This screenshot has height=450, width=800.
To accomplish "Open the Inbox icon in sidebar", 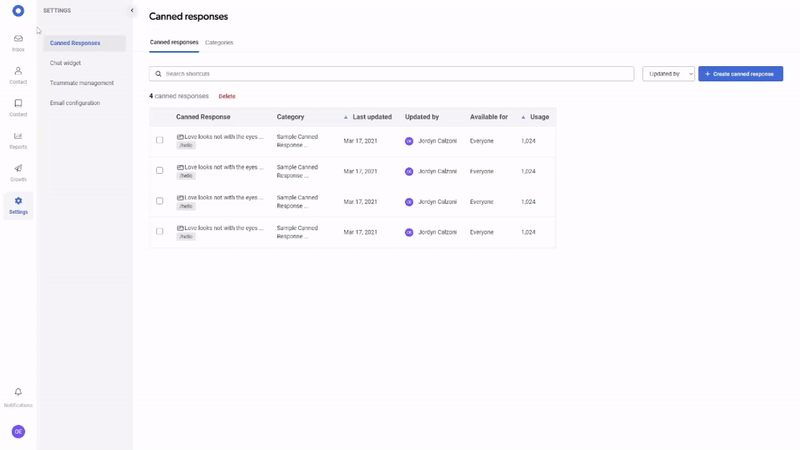I will [18, 39].
